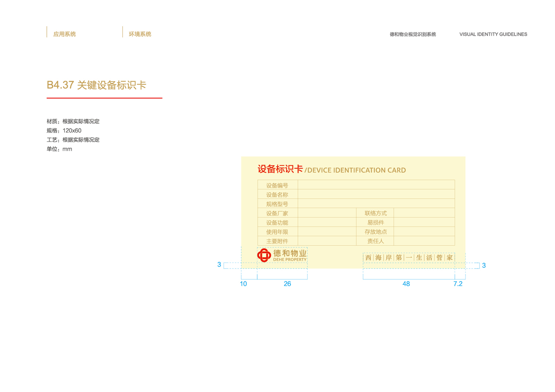Click the 易损件 cell label
This screenshot has height=392, width=555.
[375, 222]
